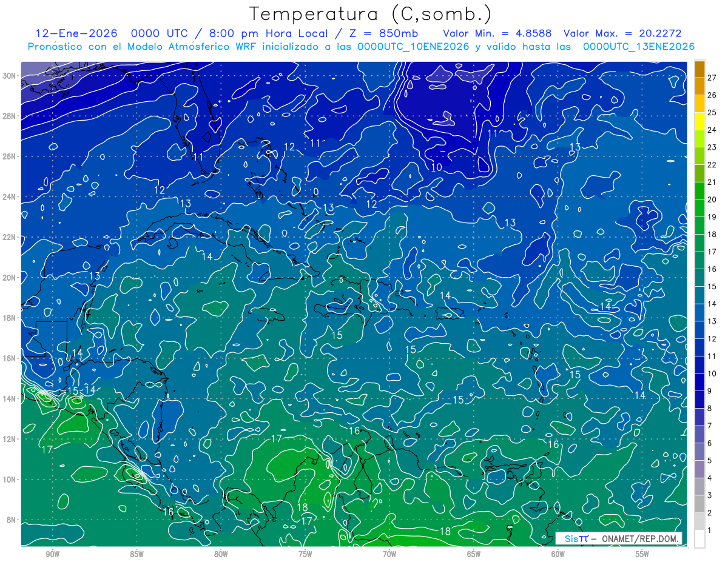The height and width of the screenshot is (562, 728).
Task: Click legend value 7
Action: pos(710,426)
